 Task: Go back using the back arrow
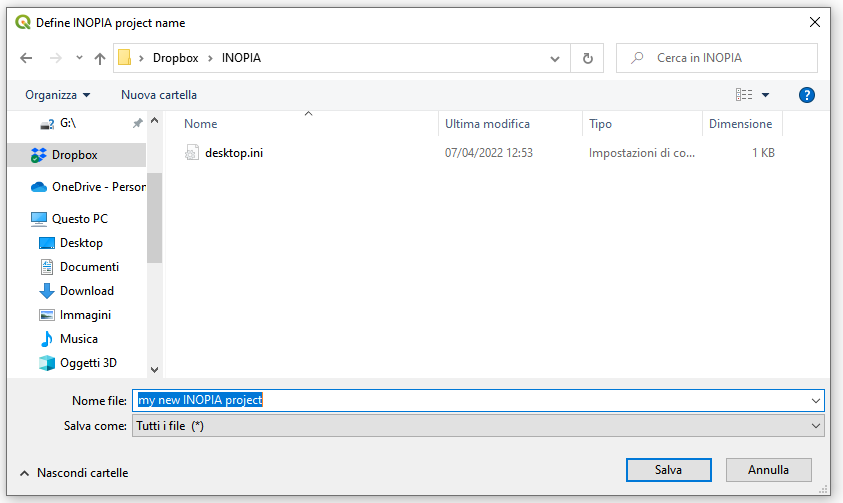26,58
